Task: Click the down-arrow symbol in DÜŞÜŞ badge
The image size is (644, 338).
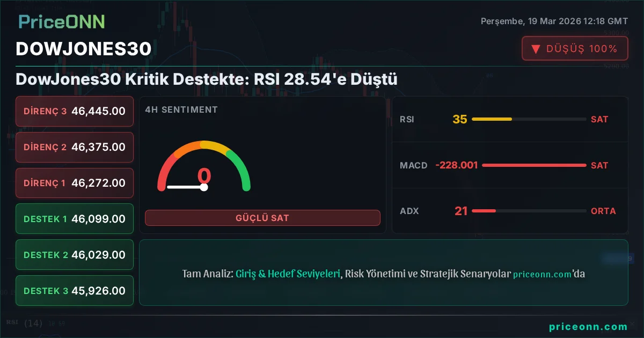Action: point(535,48)
